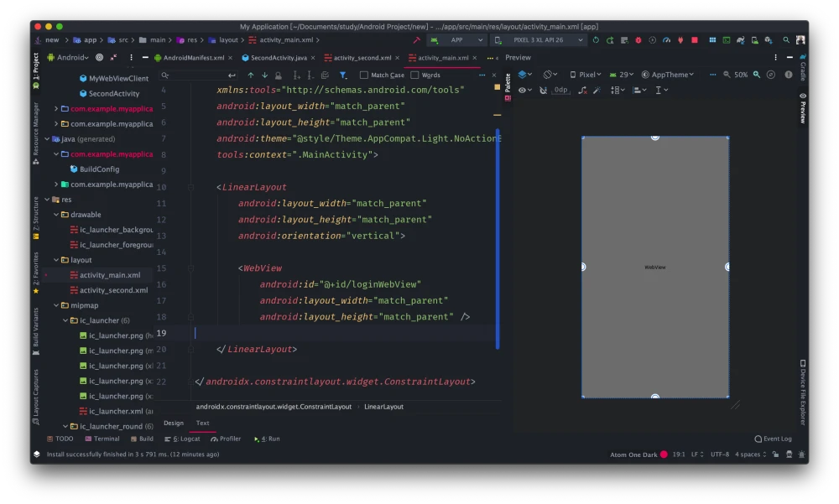Open the Logcat tool window
Screen dimensions: 839x504
coord(182,439)
